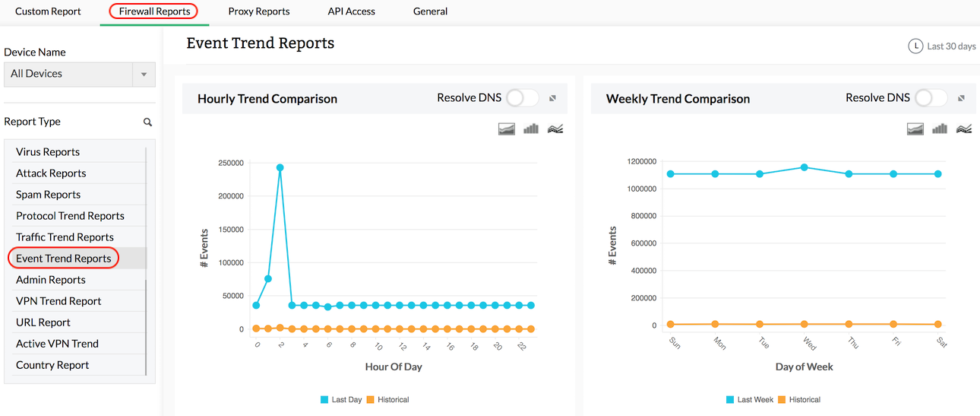Click the Last 30 days clock icon
The width and height of the screenshot is (980, 416).
[915, 46]
